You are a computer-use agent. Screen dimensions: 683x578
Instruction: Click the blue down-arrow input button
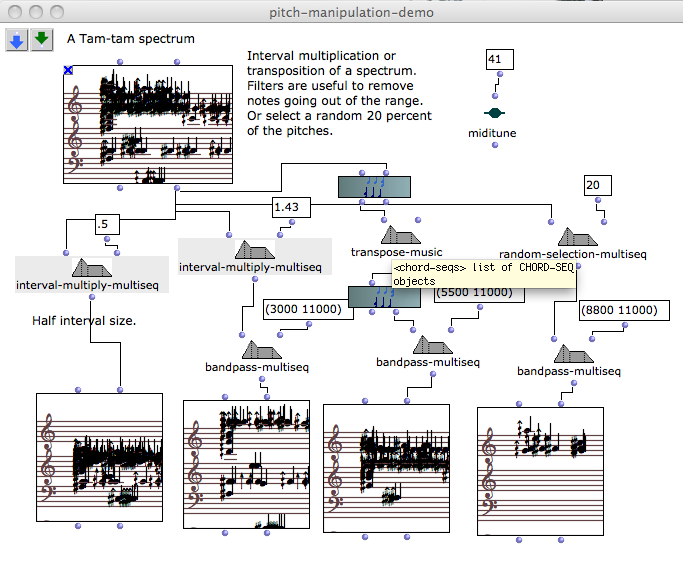(18, 39)
